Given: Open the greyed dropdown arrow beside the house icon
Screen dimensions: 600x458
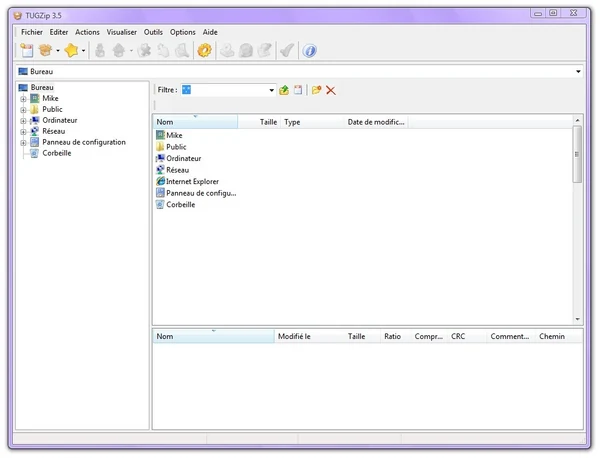Looking at the screenshot, I should click(x=131, y=51).
